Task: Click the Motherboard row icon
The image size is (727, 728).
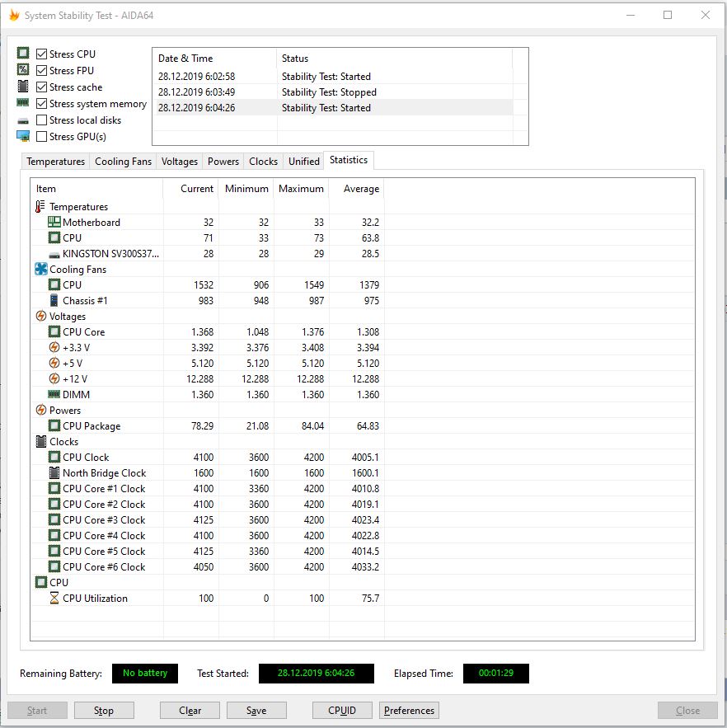Action: pos(54,222)
